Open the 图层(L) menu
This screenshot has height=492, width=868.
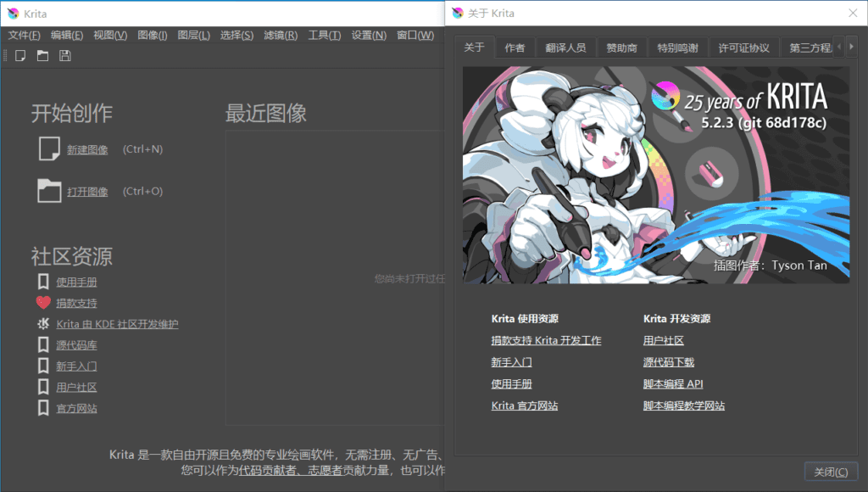pyautogui.click(x=194, y=36)
